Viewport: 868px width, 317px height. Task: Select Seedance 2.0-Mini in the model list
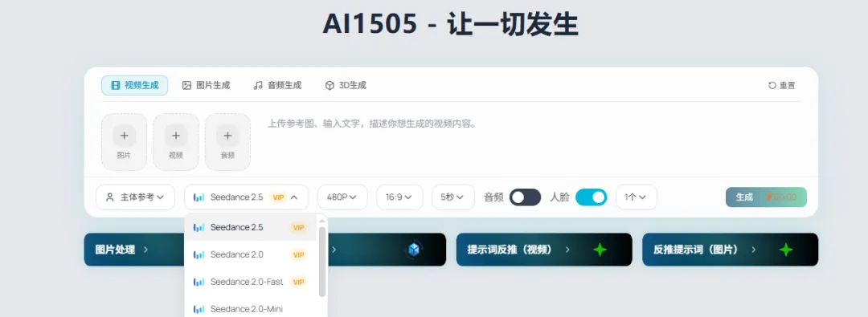(x=251, y=309)
